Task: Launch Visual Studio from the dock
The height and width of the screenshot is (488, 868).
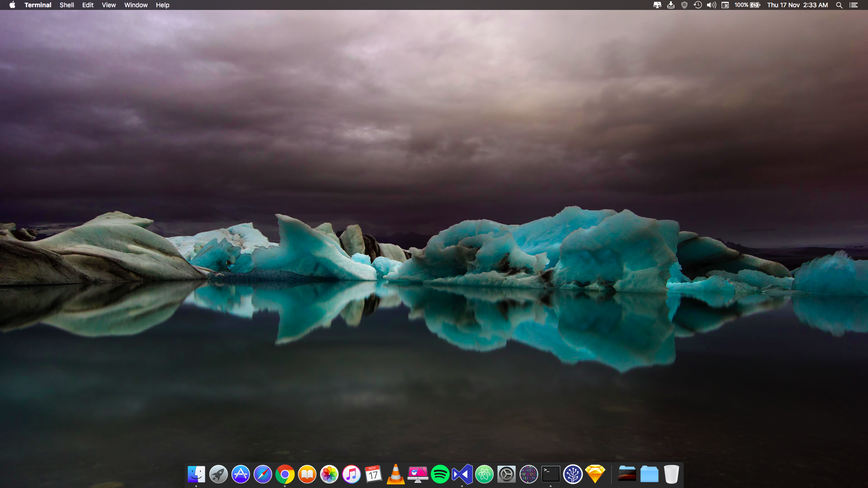Action: click(x=462, y=474)
